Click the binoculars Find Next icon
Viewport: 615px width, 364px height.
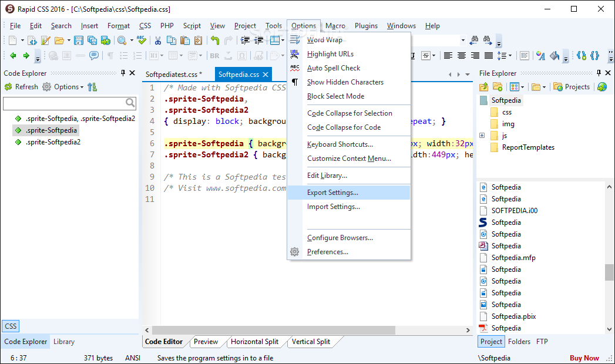click(487, 39)
